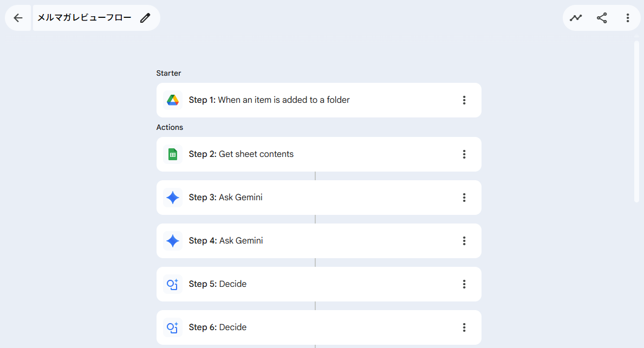Open the three-dot menu for Step 4
The height and width of the screenshot is (348, 644).
(x=464, y=241)
